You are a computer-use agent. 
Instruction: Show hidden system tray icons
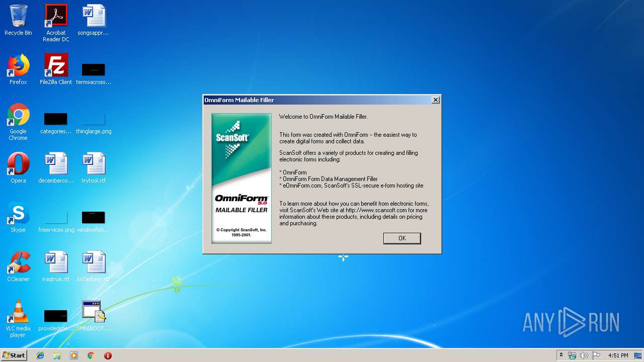coord(561,355)
